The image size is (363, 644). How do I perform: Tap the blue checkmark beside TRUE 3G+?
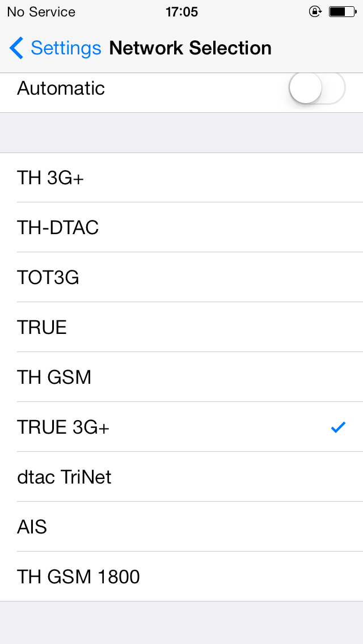coord(339,427)
